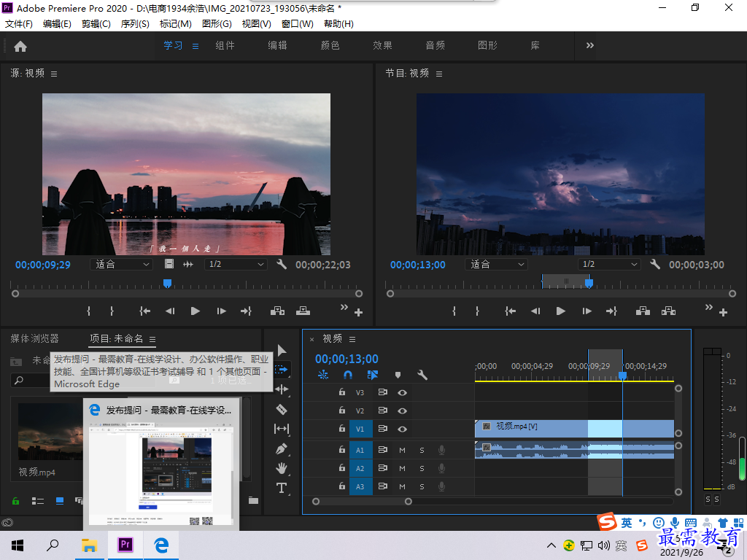Open the 剪辑(C) menu

(x=96, y=24)
